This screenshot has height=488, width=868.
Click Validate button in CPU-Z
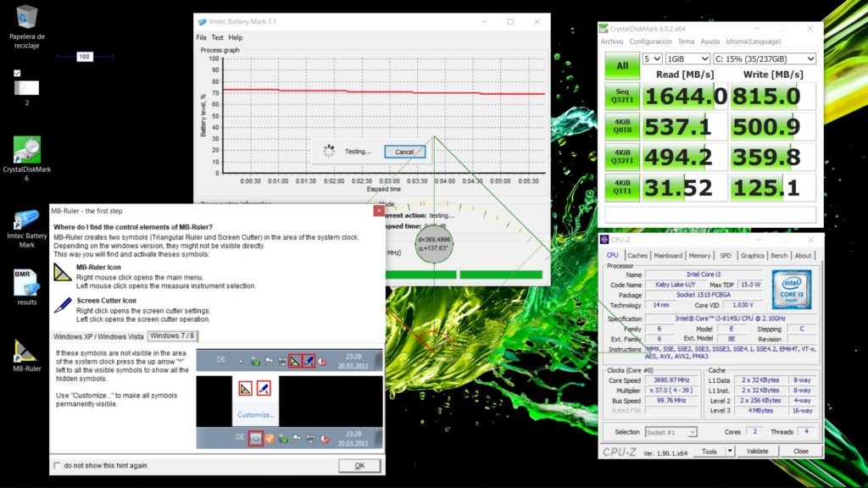coord(757,452)
